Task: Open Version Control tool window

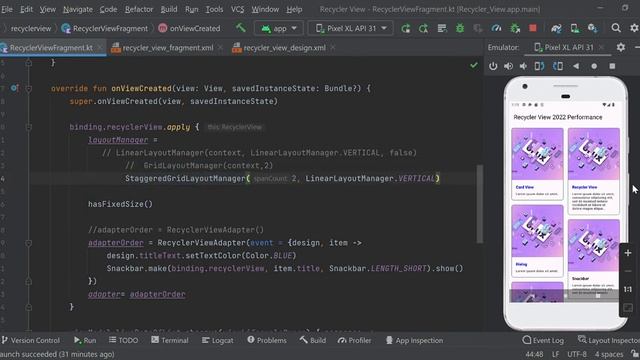Action: click(31, 340)
